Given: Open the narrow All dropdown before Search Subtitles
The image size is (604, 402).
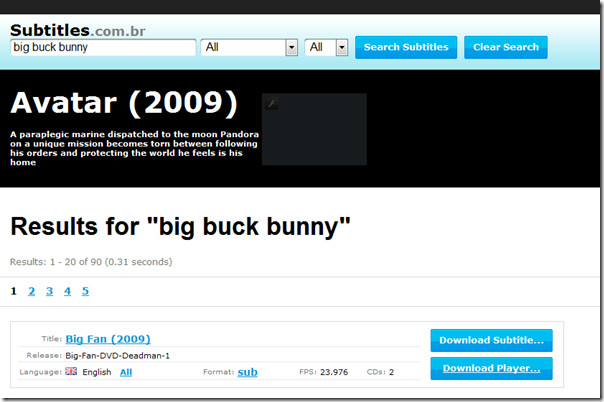Looking at the screenshot, I should pos(326,47).
